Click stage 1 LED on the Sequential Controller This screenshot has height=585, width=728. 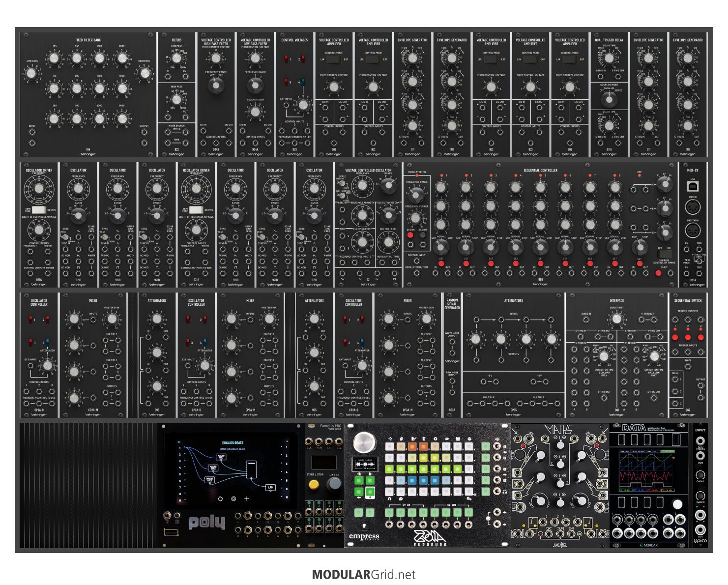click(x=441, y=175)
